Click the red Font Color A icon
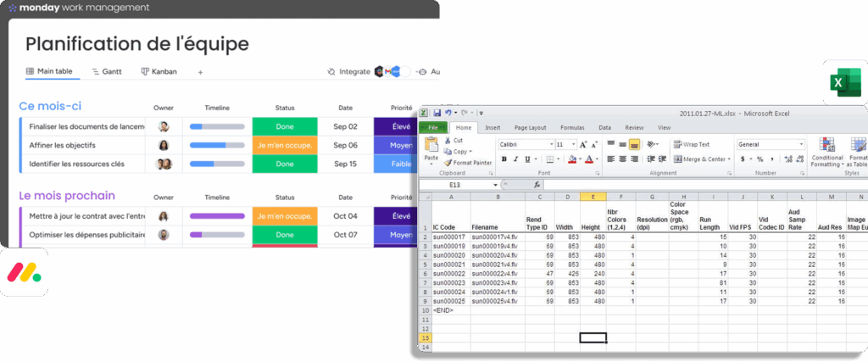Screen dimensions: 868x362 pos(588,159)
